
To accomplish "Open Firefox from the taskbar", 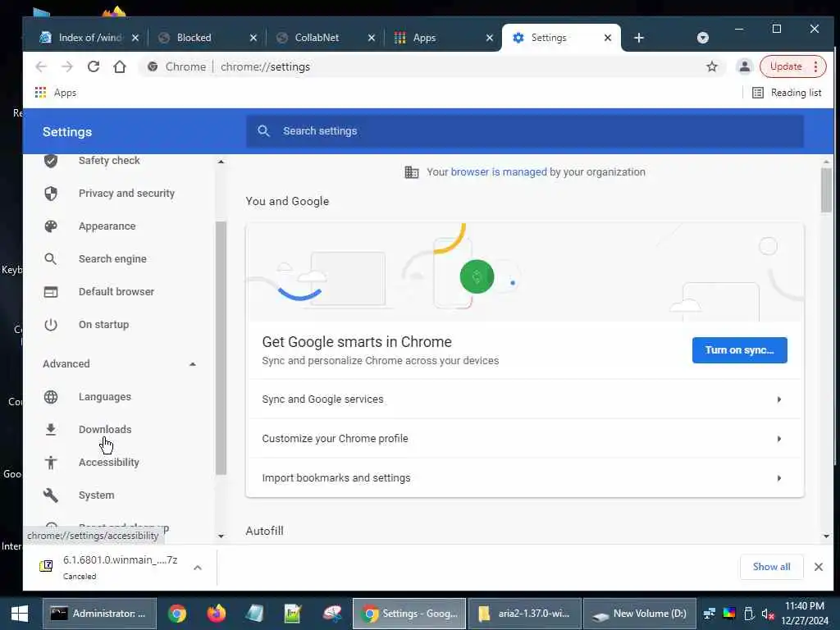I will 217,614.
